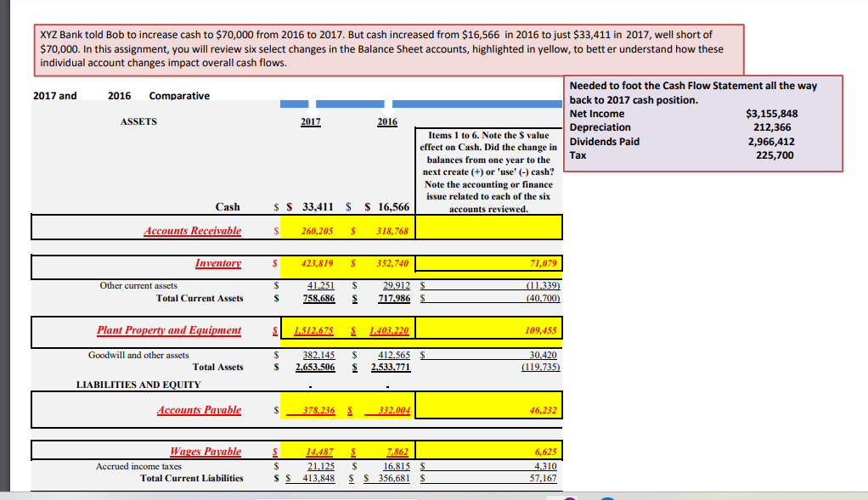Click the underlined 2017 column header
The image size is (868, 500).
[x=311, y=121]
